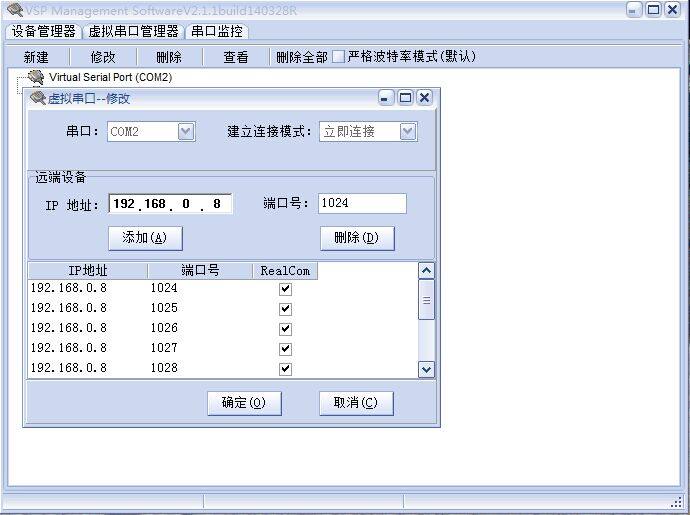Click the port number field showing 1024
Image resolution: width=690 pixels, height=515 pixels.
point(362,203)
